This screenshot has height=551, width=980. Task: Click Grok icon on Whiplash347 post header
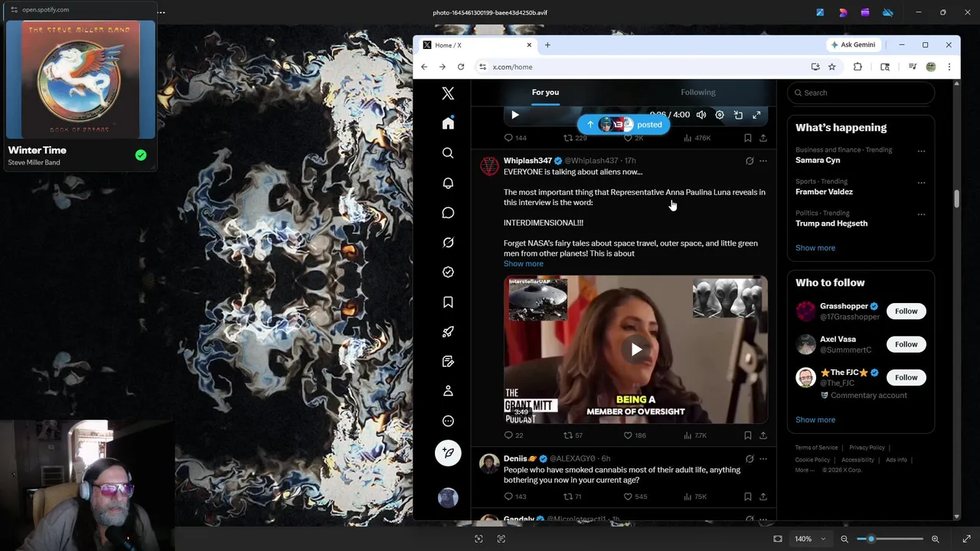750,161
